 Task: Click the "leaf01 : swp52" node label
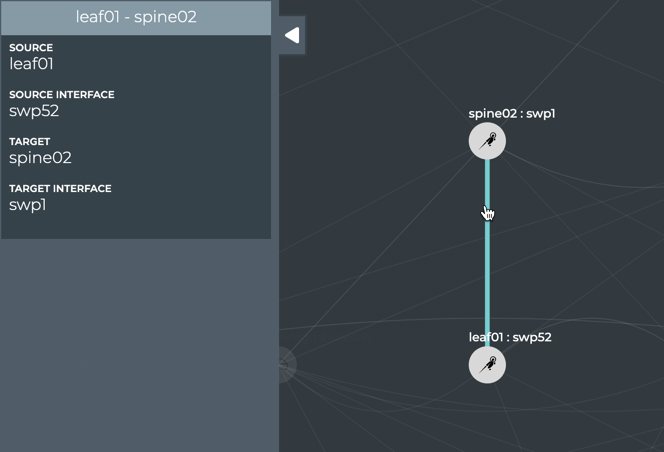pyautogui.click(x=510, y=337)
